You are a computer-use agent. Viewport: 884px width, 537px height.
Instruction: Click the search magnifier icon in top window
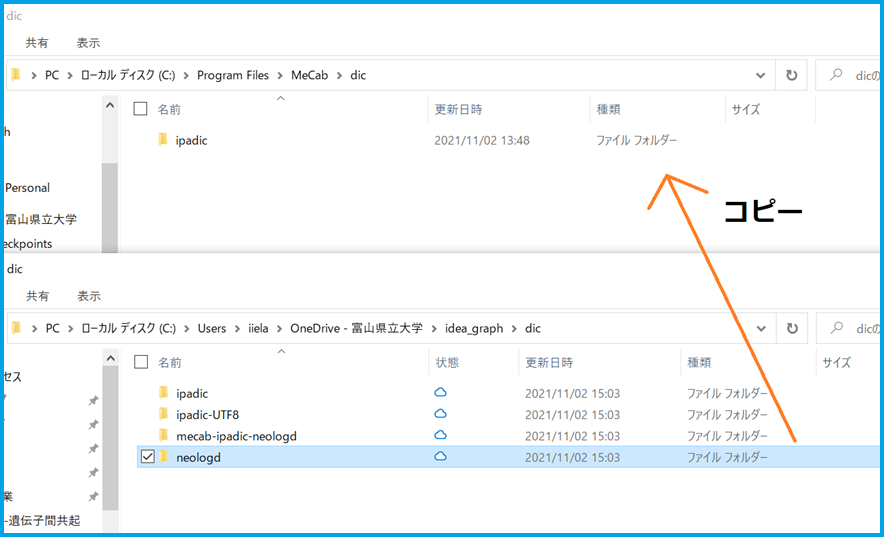(834, 75)
